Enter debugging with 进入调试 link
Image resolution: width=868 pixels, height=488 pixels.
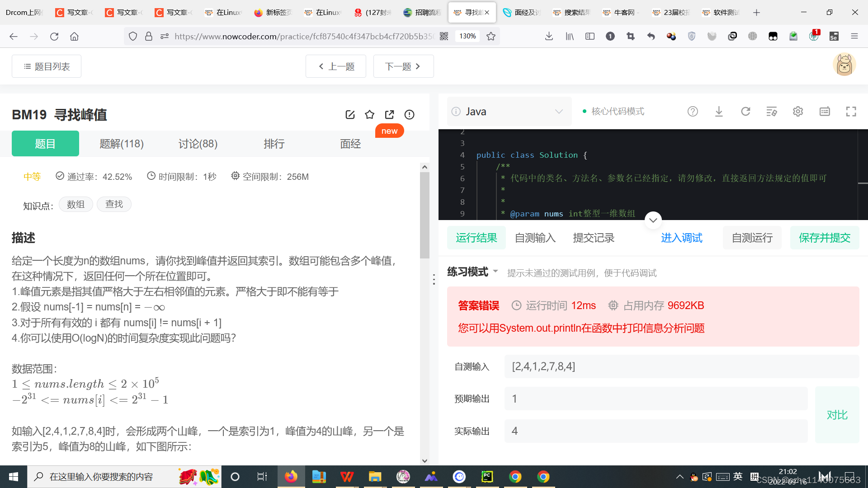pyautogui.click(x=681, y=237)
